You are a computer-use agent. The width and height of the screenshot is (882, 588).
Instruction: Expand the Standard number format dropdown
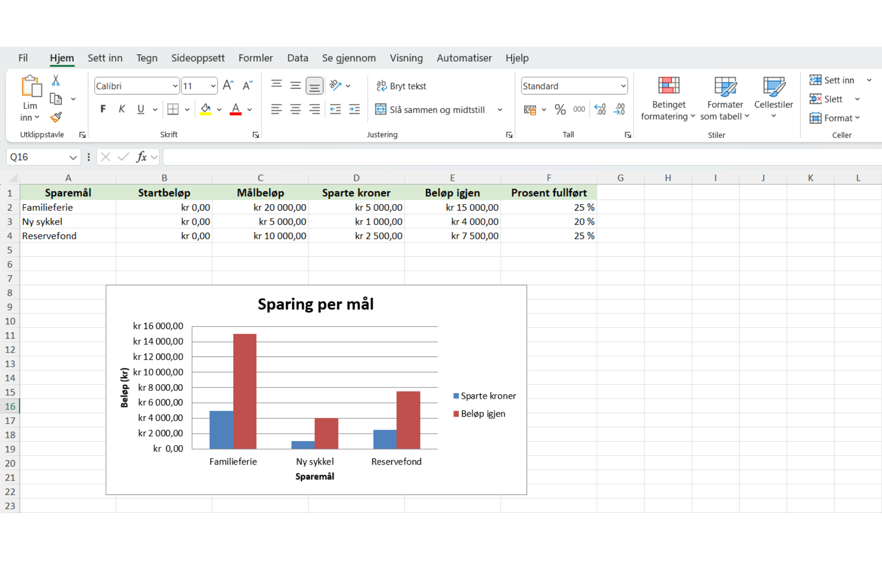tap(623, 86)
